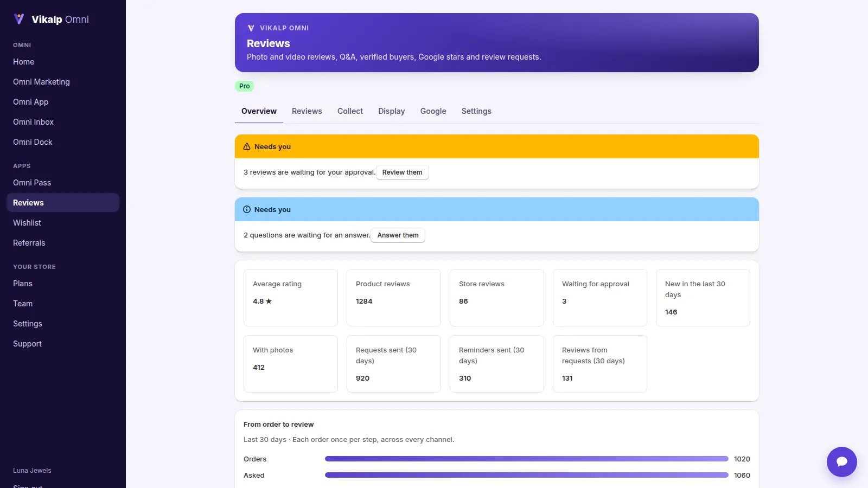Switch to the Overview tab
Viewport: 868px width, 488px height.
tap(259, 111)
